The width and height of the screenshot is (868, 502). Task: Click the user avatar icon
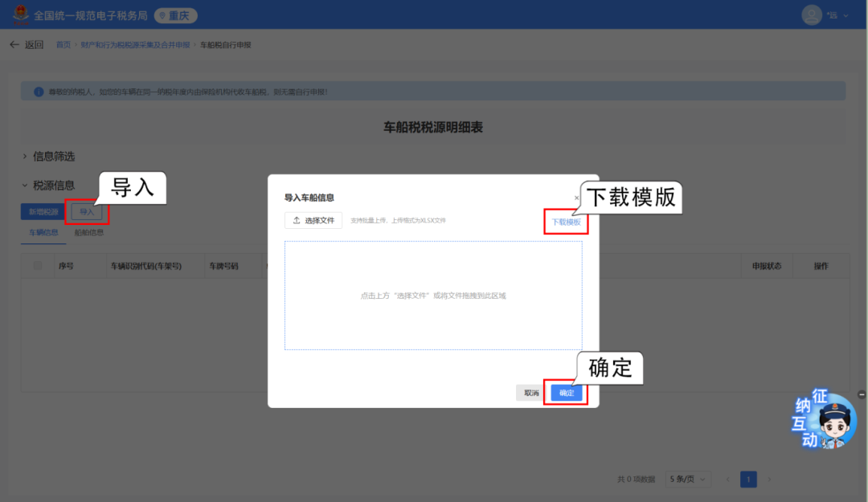pyautogui.click(x=812, y=15)
